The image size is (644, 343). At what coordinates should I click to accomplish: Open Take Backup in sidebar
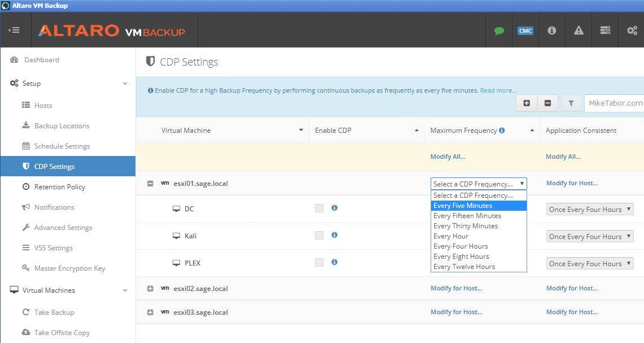pyautogui.click(x=54, y=312)
